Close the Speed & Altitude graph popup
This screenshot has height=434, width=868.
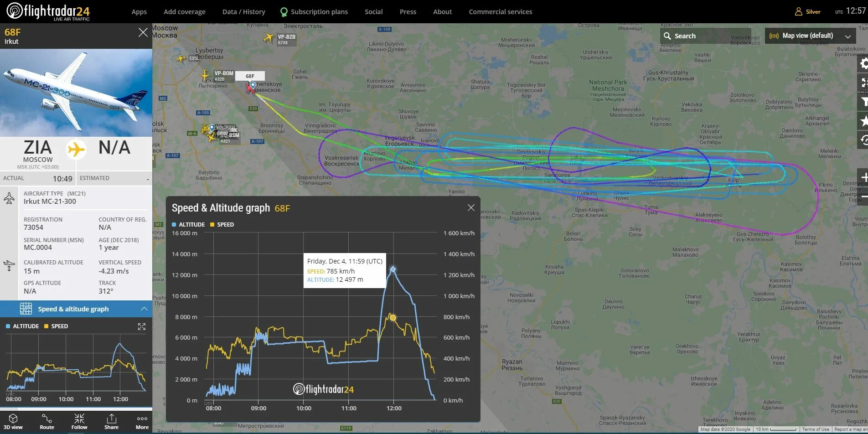[471, 208]
